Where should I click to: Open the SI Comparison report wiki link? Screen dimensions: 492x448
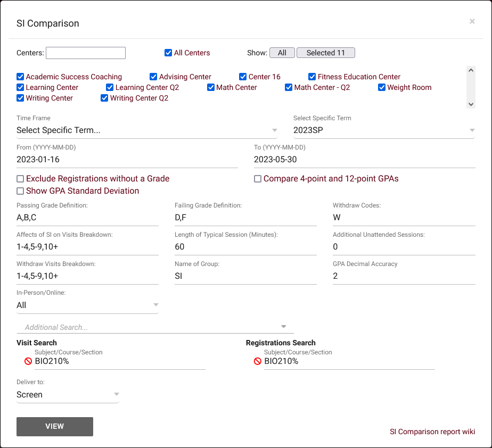click(432, 432)
